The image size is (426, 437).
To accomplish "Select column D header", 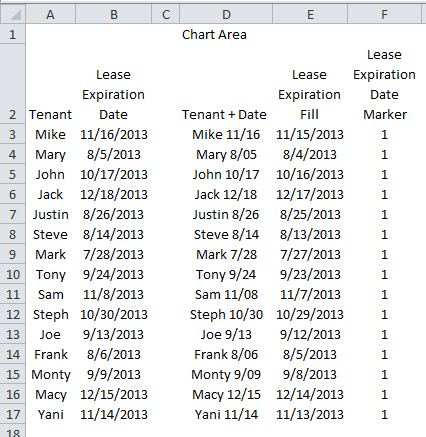I will (226, 14).
